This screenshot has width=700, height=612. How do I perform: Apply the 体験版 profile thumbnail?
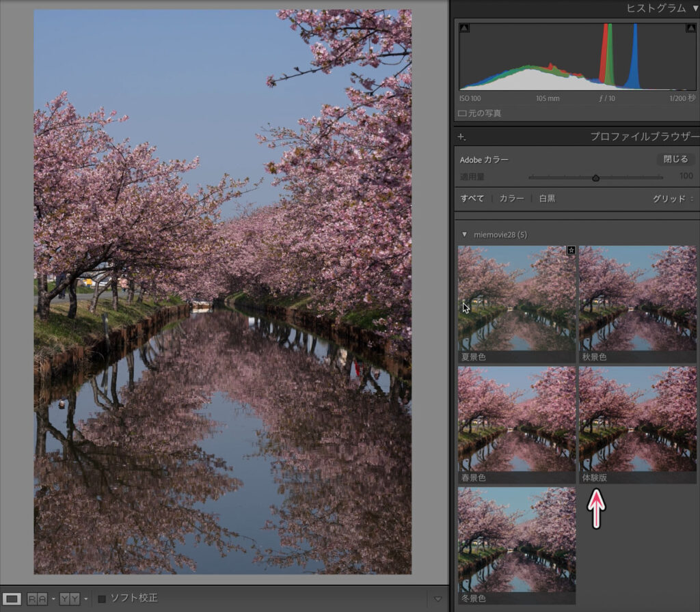[x=637, y=419]
